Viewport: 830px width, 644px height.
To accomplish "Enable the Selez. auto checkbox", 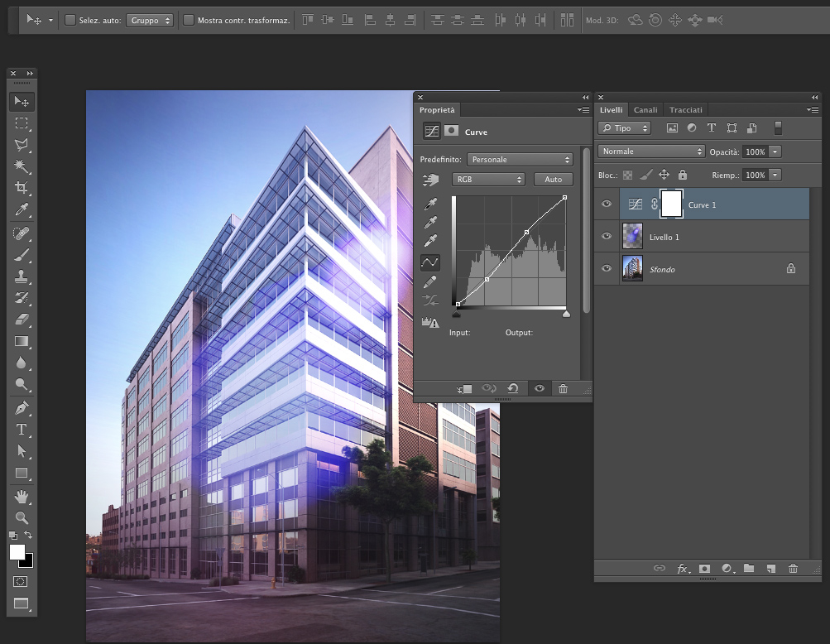I will [x=70, y=20].
